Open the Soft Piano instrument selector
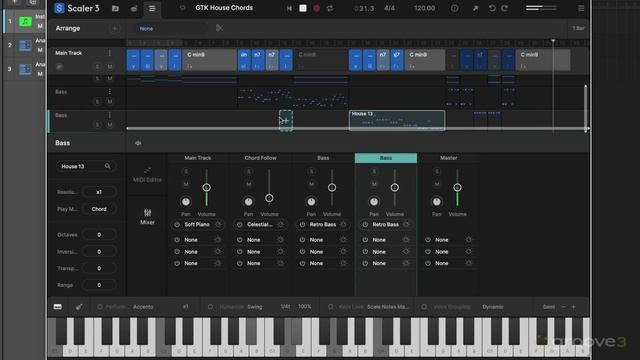Image resolution: width=640 pixels, height=360 pixels. pyautogui.click(x=197, y=224)
